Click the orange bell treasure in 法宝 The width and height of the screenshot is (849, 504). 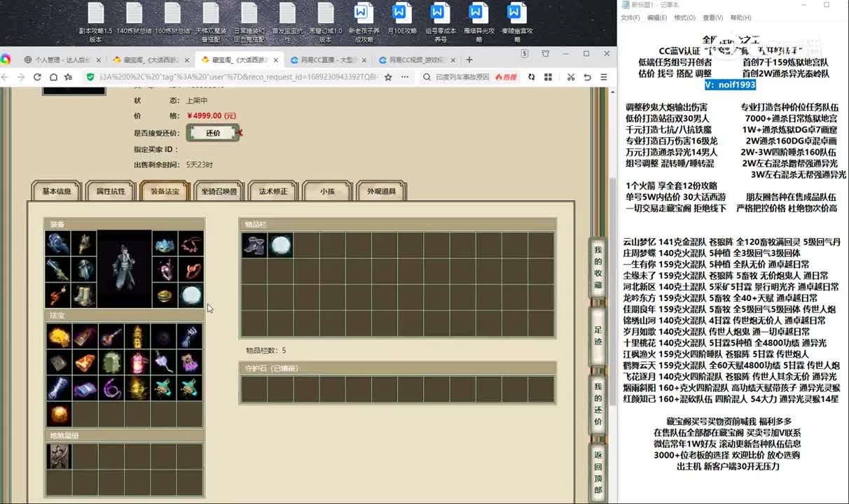85,363
